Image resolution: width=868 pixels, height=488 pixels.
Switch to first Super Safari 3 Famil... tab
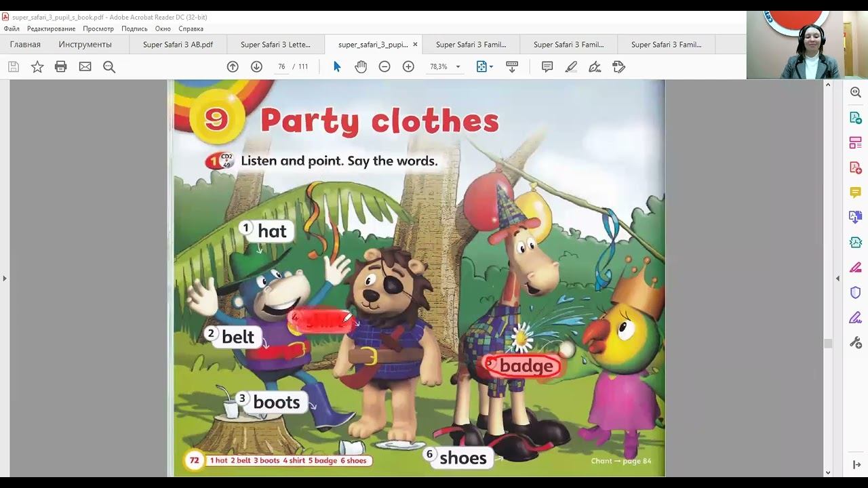pos(471,44)
